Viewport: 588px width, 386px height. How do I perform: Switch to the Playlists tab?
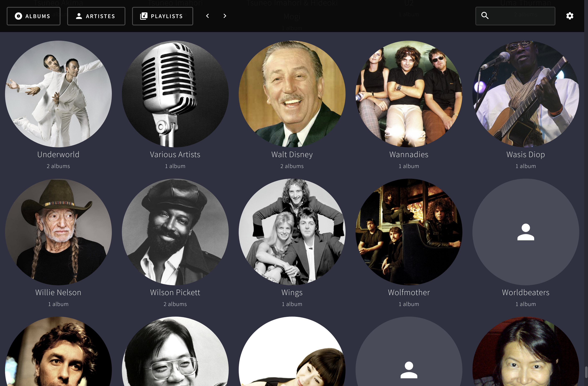tap(162, 16)
